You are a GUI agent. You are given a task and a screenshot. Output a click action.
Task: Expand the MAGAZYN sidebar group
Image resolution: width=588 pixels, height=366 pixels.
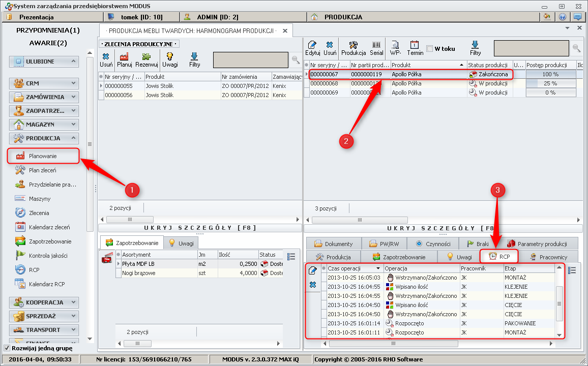(x=44, y=124)
